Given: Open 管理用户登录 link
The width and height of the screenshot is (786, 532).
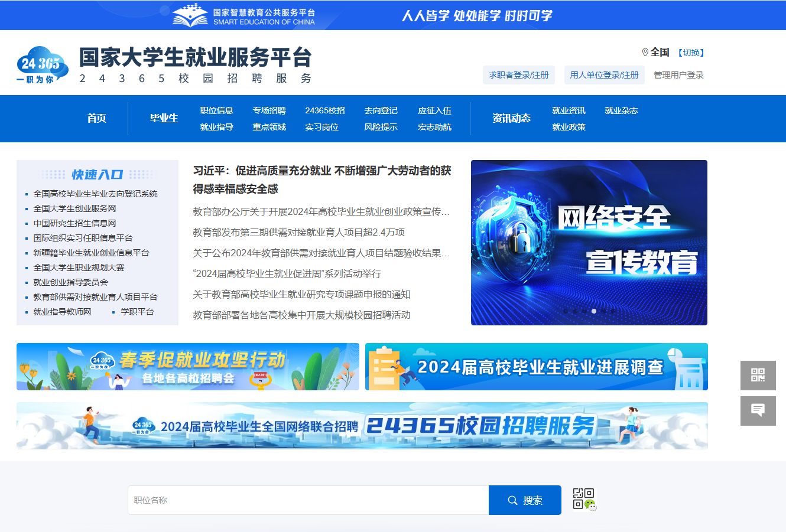Looking at the screenshot, I should pos(678,75).
